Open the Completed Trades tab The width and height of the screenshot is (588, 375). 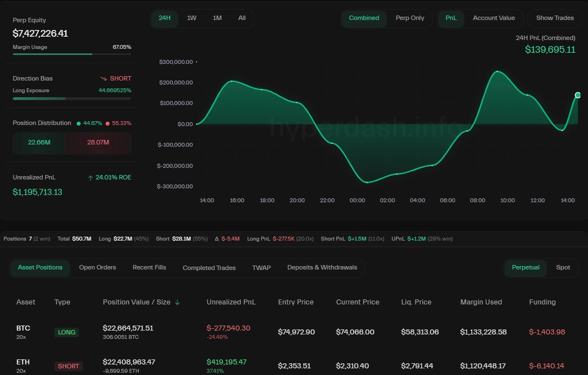pyautogui.click(x=209, y=267)
